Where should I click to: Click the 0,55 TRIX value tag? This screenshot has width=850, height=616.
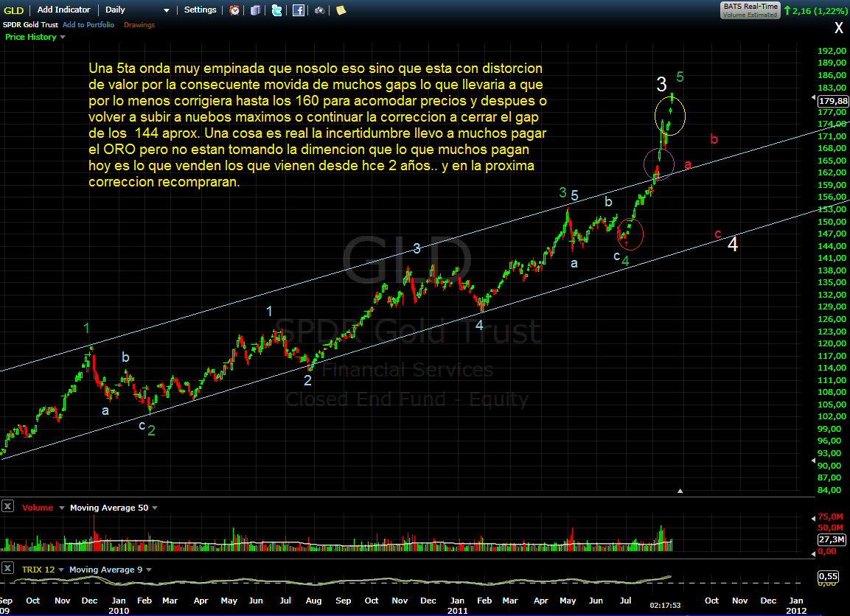828,576
